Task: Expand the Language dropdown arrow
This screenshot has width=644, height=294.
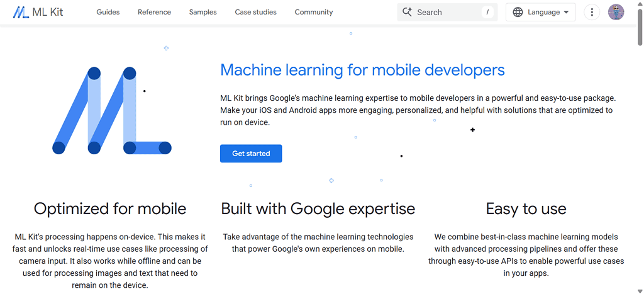Action: pos(567,13)
